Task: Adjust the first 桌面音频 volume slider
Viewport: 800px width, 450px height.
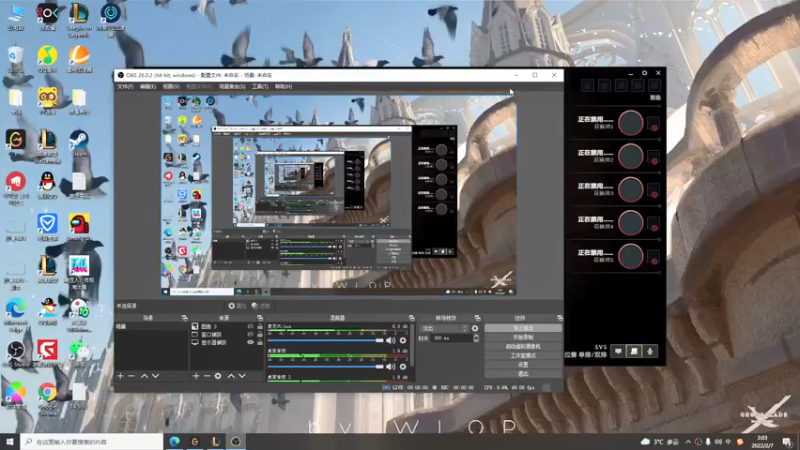Action: point(326,366)
